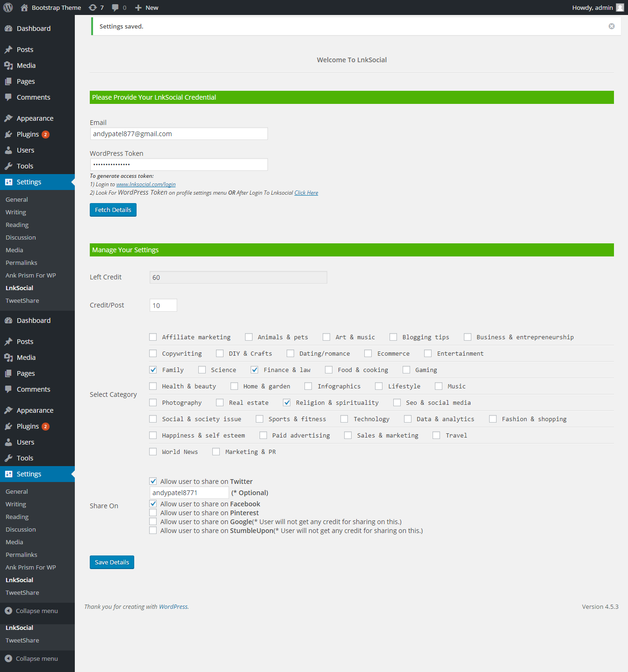Click the Posts pin icon in the lower sidebar menu copy

[x=8, y=342]
